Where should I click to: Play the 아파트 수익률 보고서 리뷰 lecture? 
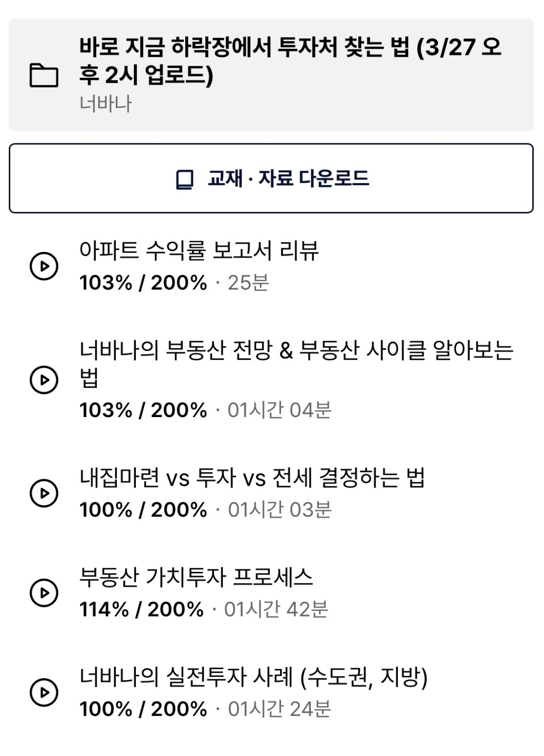pos(44,266)
